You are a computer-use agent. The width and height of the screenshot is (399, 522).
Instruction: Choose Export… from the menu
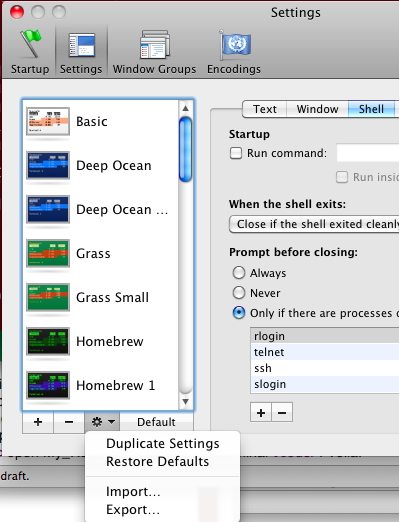(133, 509)
